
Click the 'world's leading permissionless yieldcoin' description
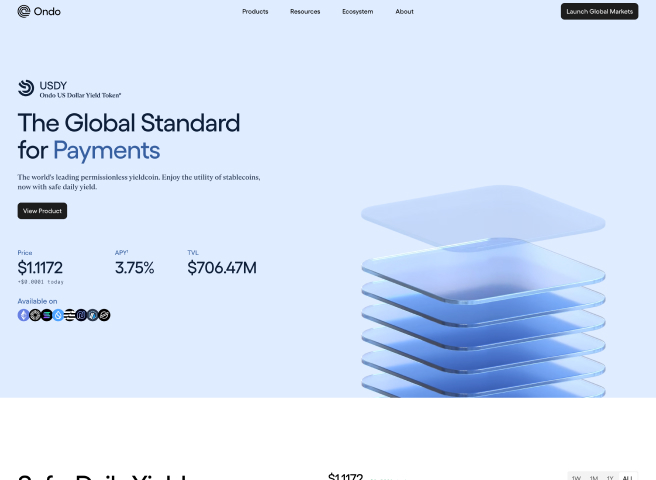tap(139, 182)
